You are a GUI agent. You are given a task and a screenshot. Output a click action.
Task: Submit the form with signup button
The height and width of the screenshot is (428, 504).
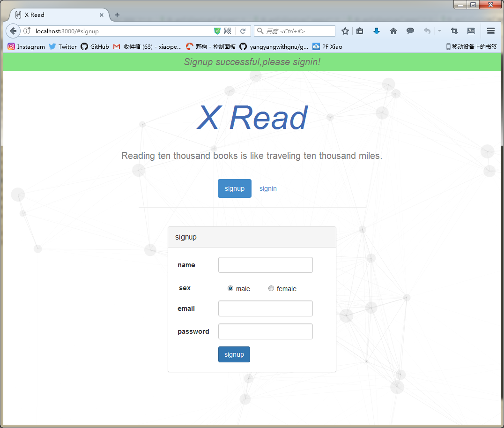tap(234, 354)
